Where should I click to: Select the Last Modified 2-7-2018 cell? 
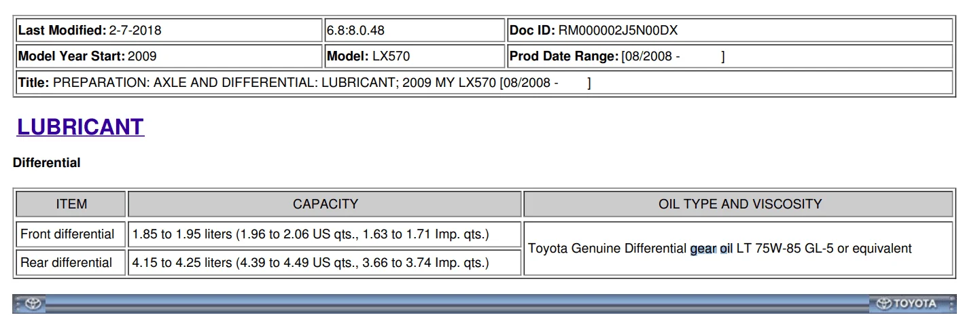[x=169, y=31]
